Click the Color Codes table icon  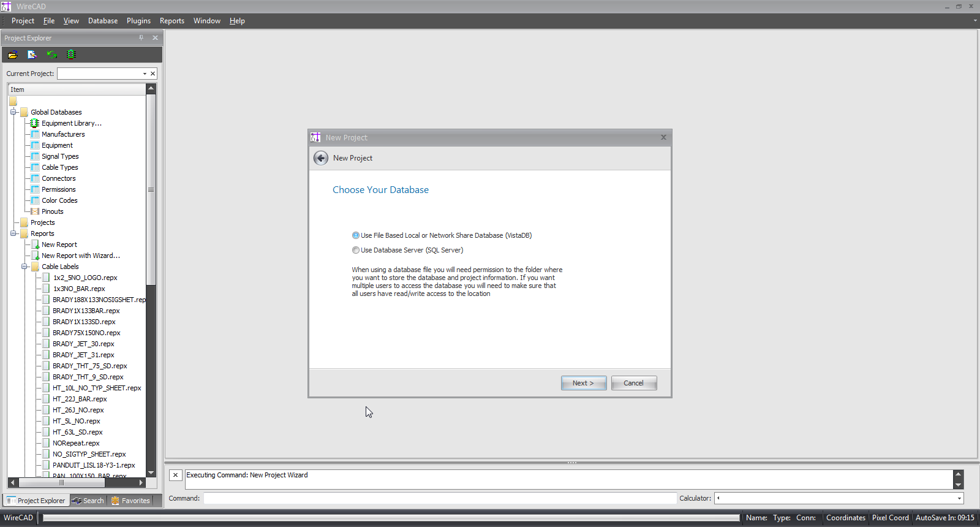(35, 200)
